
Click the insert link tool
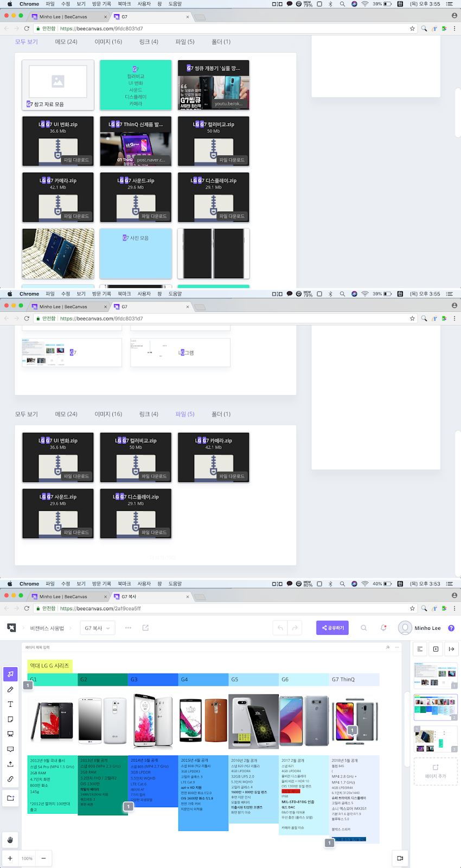10,779
